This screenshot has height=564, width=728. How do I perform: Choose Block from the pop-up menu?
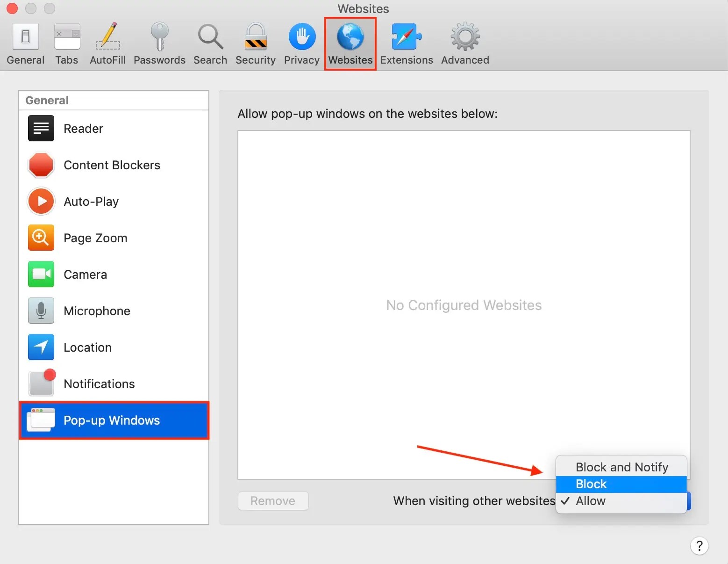pos(621,484)
